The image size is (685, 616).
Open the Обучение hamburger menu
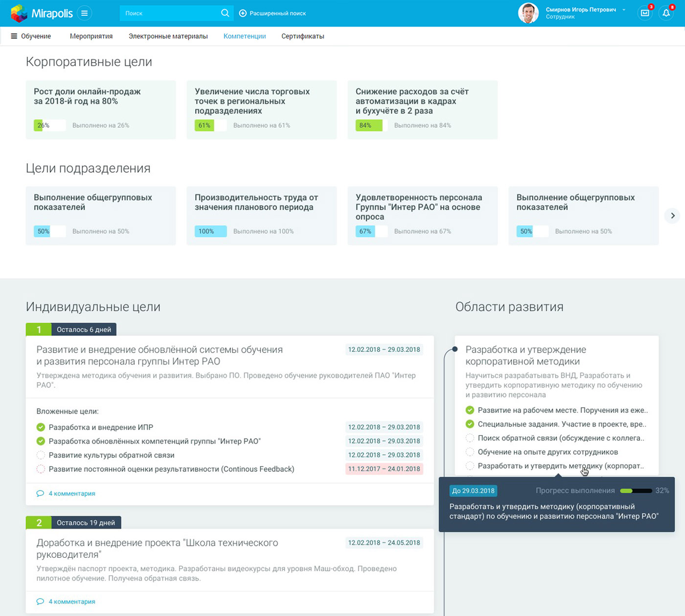point(14,36)
